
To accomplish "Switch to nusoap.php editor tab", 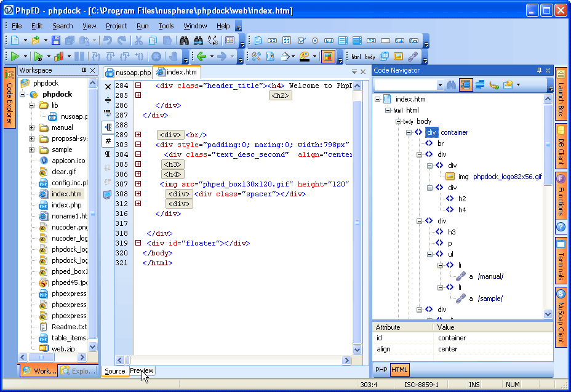I will 128,73.
